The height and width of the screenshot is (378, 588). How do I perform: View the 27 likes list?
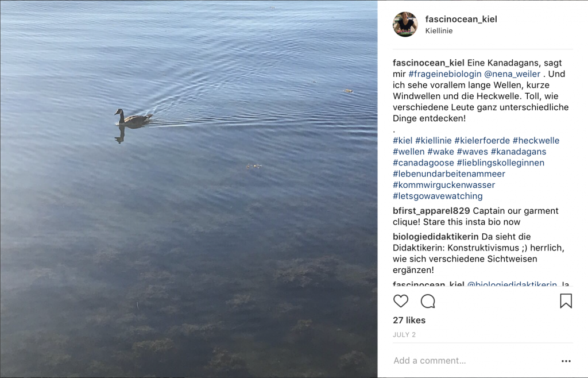point(409,320)
